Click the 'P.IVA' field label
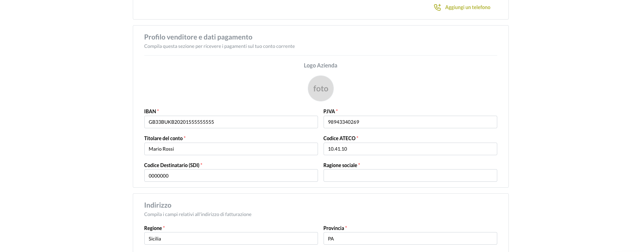This screenshot has width=644, height=252. pos(329,111)
